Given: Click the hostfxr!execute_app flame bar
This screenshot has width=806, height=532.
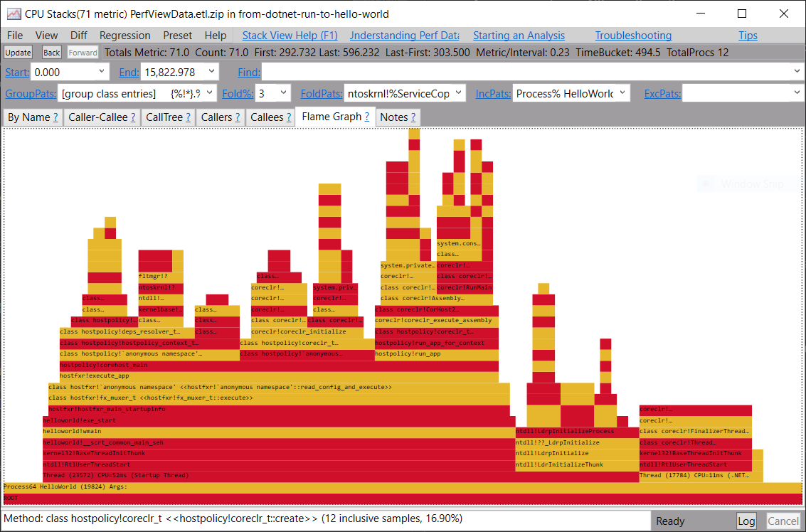Looking at the screenshot, I should 279,376.
